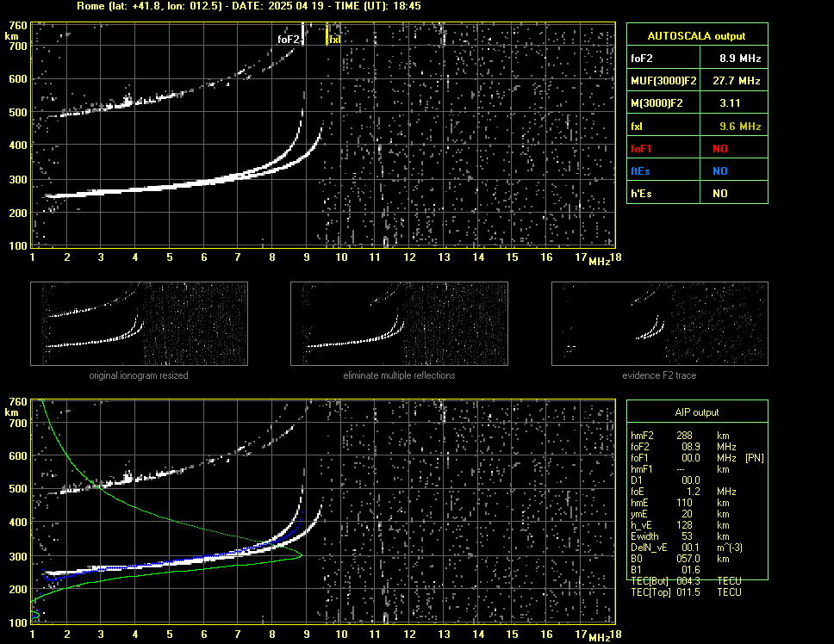834x644 pixels.
Task: Select the 700 km label on top ionogram axis
Action: point(17,46)
